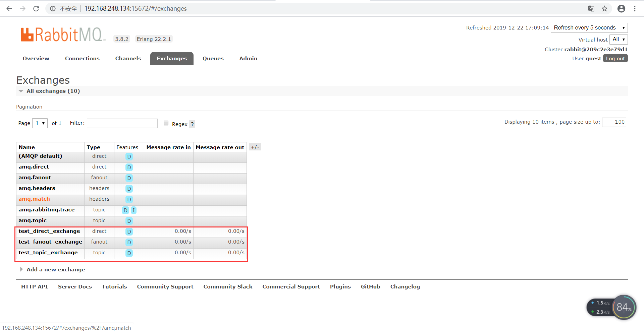644x332 pixels.
Task: Open the Virtual host dropdown
Action: (619, 40)
